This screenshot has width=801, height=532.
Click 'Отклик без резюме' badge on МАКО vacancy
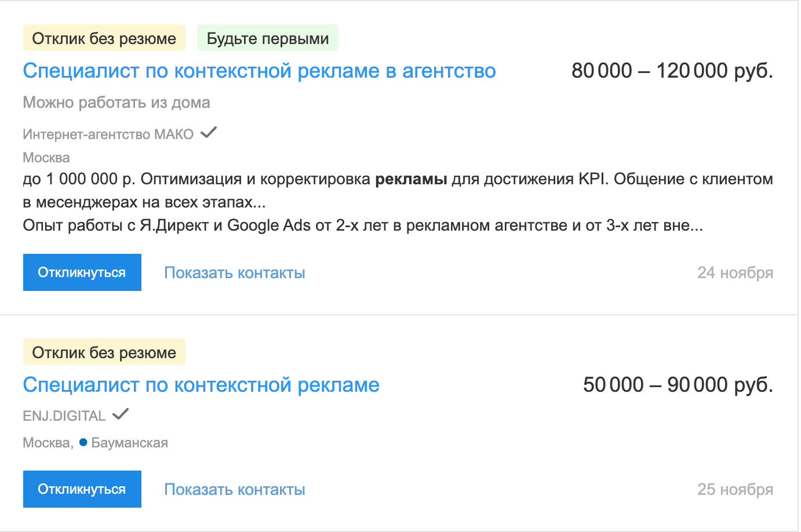point(104,38)
